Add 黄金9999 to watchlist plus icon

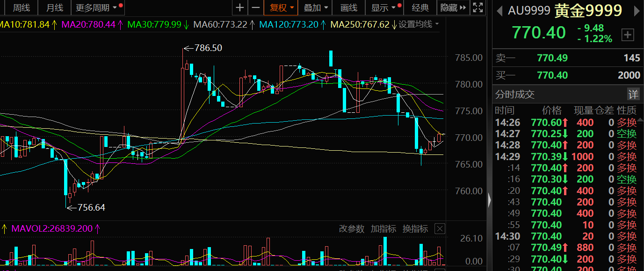click(x=628, y=34)
